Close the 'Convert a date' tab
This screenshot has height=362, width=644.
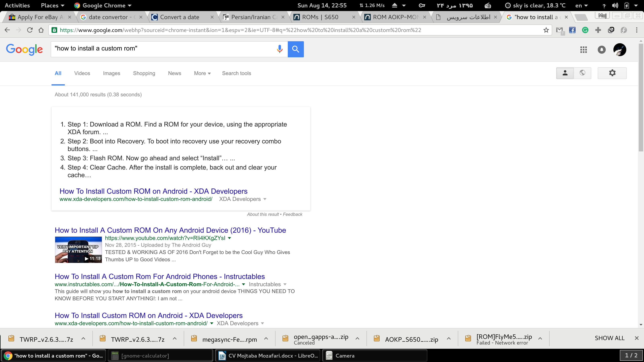(212, 17)
